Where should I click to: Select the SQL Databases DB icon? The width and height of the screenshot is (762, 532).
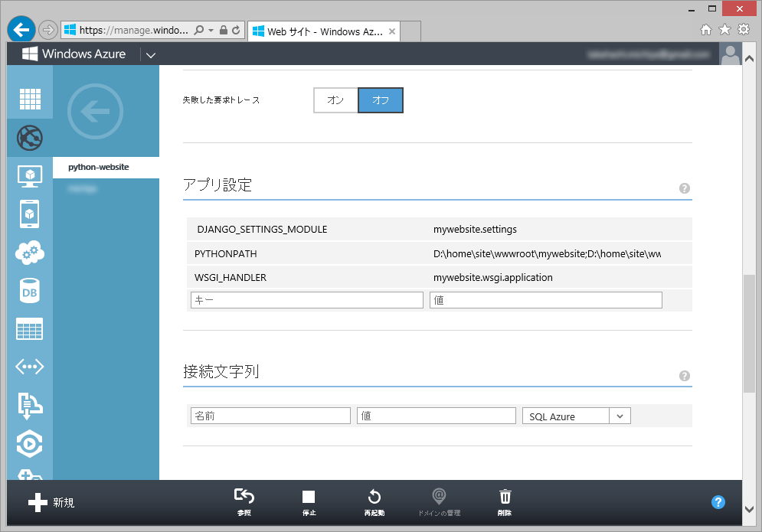(30, 291)
